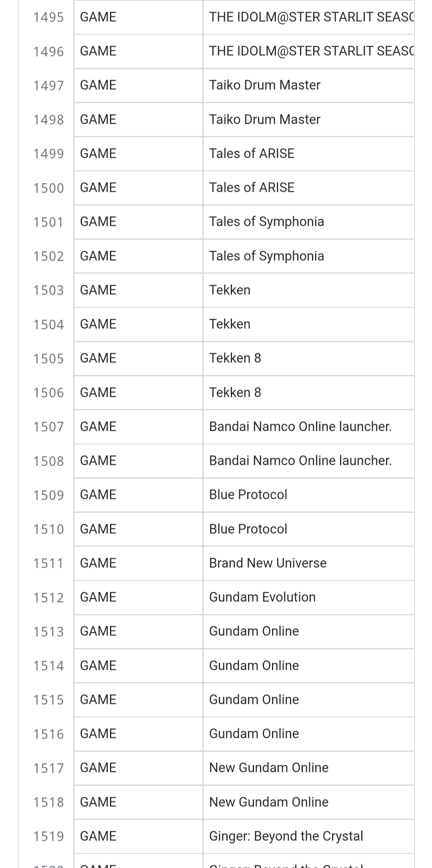Click the Gundam Evolution cell
The height and width of the screenshot is (868, 432).
308,597
